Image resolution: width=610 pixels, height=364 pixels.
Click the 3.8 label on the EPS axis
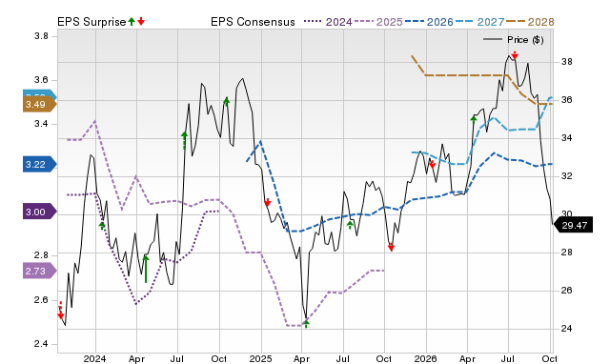pyautogui.click(x=41, y=36)
